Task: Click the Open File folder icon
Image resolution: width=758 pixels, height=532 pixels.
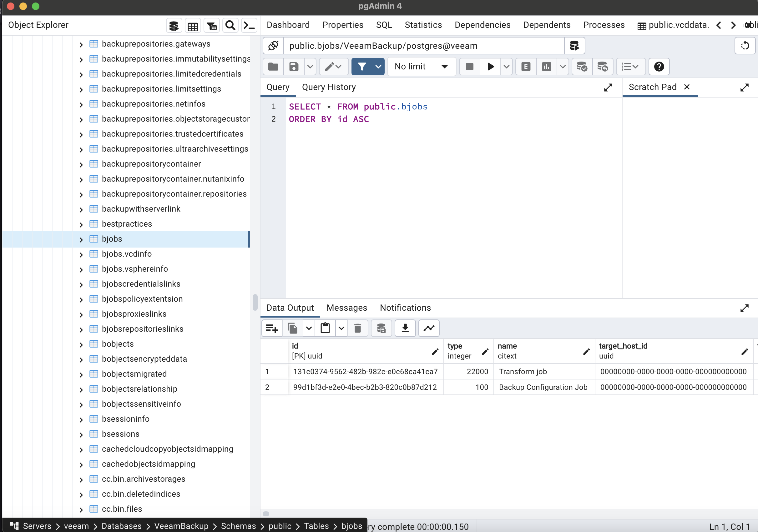Action: (273, 67)
